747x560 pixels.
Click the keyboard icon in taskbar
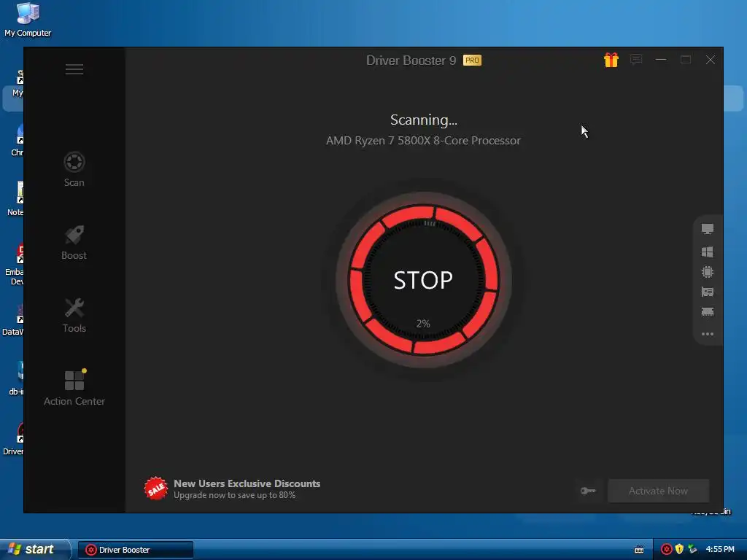[x=639, y=550]
